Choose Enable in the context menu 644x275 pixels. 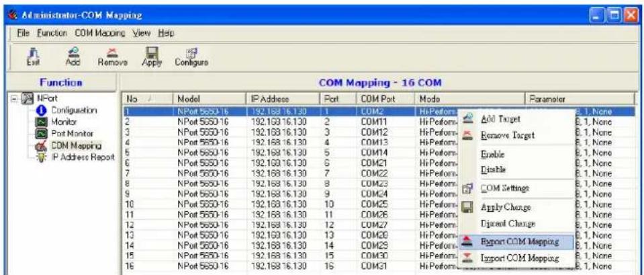click(516, 154)
